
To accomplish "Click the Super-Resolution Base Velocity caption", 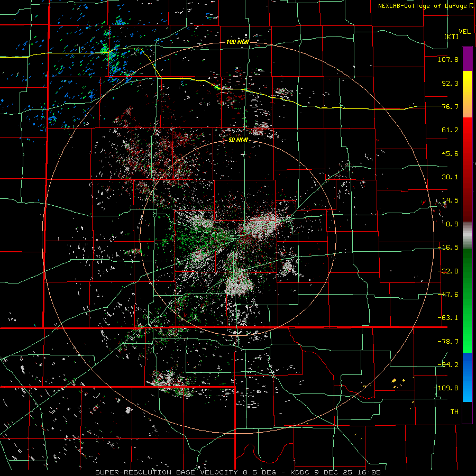I will 238,472.
